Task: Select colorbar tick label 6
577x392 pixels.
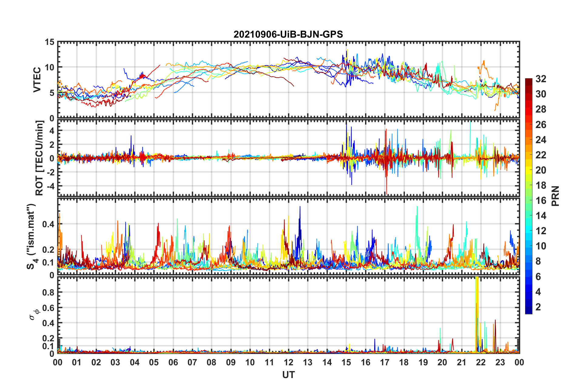Action: pos(538,276)
